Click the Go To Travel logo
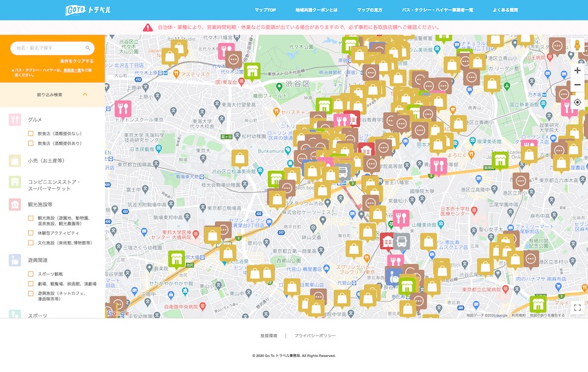 click(x=88, y=10)
